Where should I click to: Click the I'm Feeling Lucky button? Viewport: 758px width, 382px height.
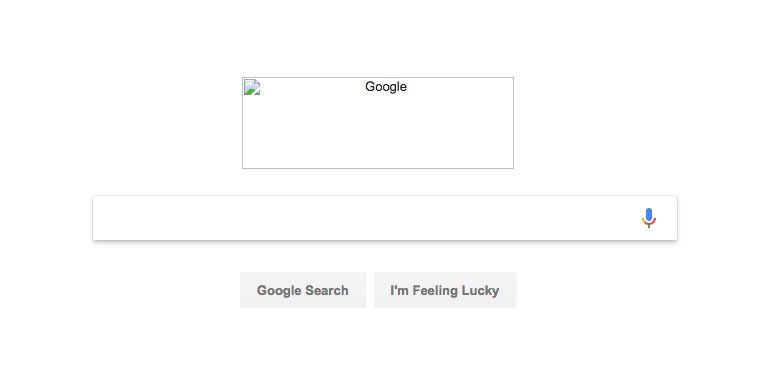click(445, 290)
